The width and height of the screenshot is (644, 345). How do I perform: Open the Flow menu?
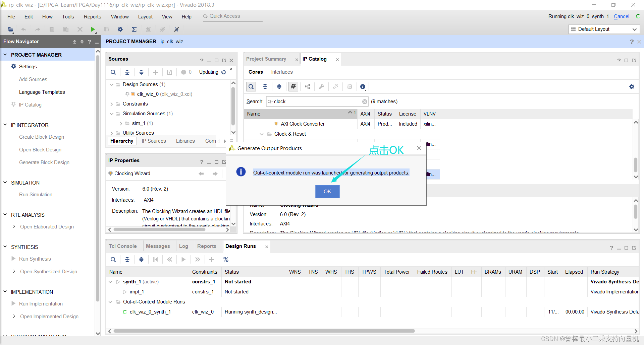click(47, 17)
